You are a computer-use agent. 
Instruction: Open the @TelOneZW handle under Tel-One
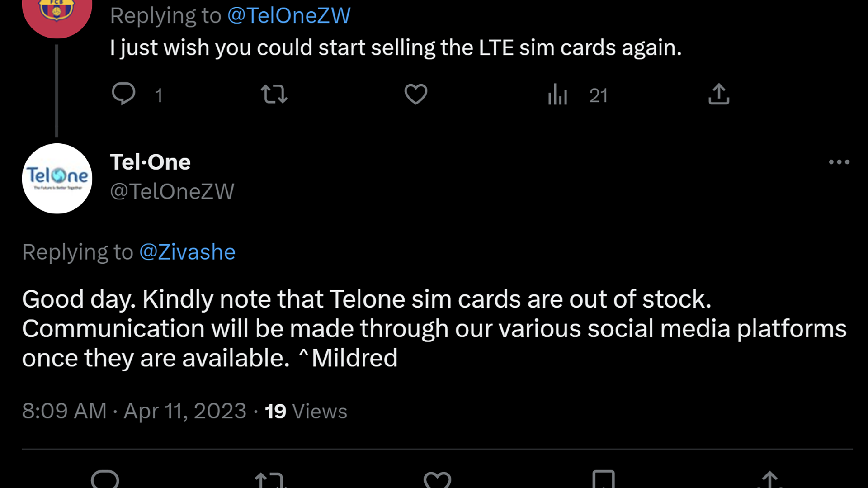[x=172, y=191]
